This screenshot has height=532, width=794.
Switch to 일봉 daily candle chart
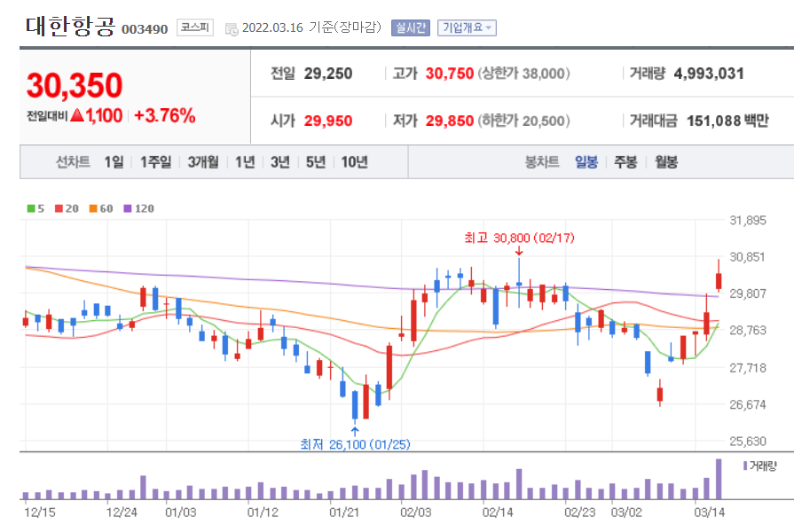tap(586, 162)
